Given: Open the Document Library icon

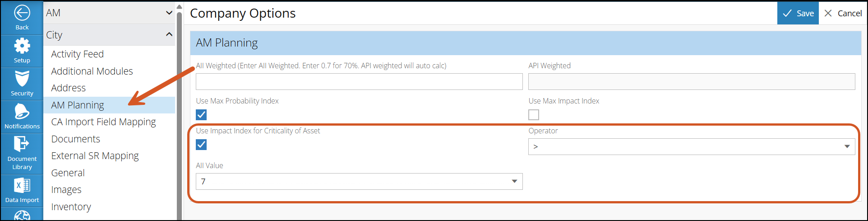Looking at the screenshot, I should click(x=22, y=144).
